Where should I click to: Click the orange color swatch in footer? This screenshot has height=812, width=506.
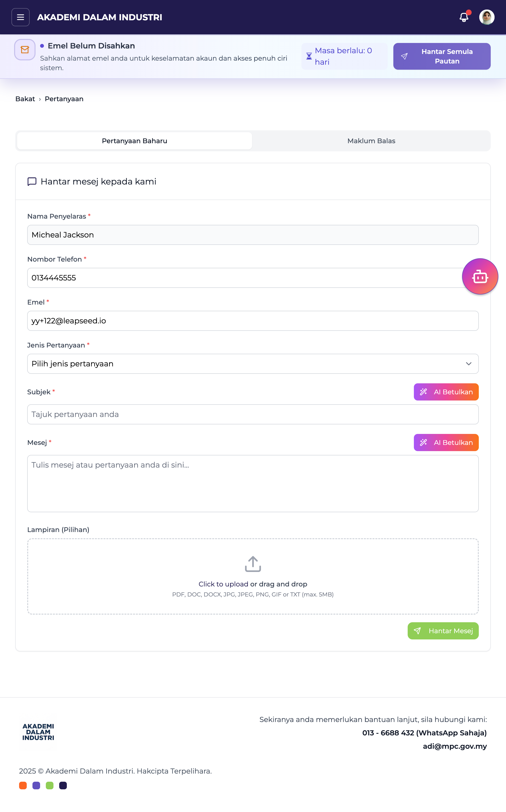(23, 785)
